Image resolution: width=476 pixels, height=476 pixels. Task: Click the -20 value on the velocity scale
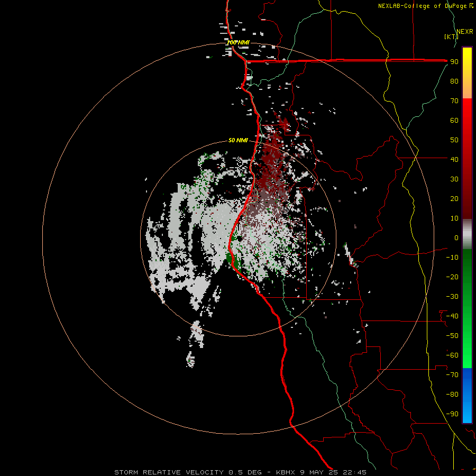[452, 277]
